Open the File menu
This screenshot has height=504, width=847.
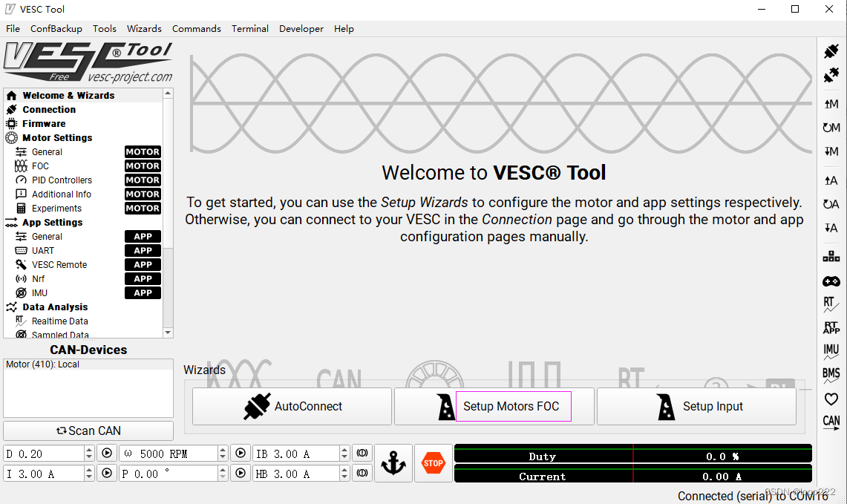coord(13,29)
